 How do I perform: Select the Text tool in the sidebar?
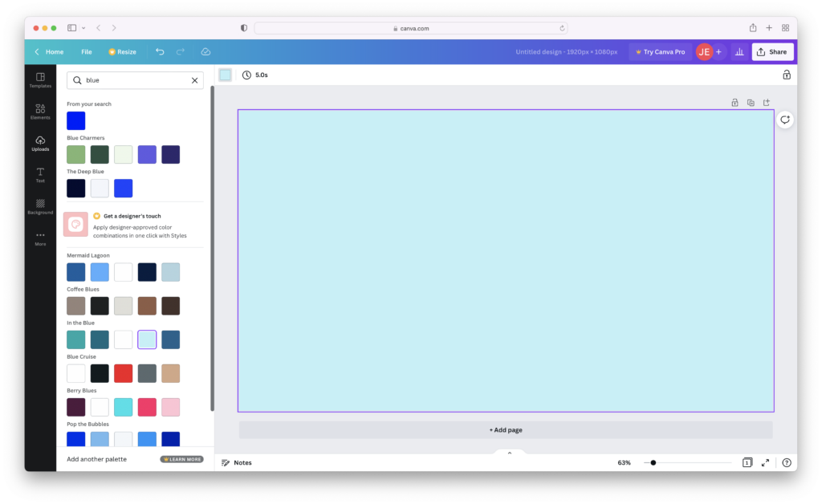(40, 174)
